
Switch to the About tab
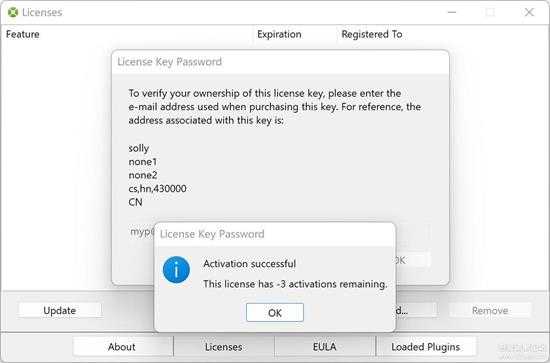coord(122,347)
